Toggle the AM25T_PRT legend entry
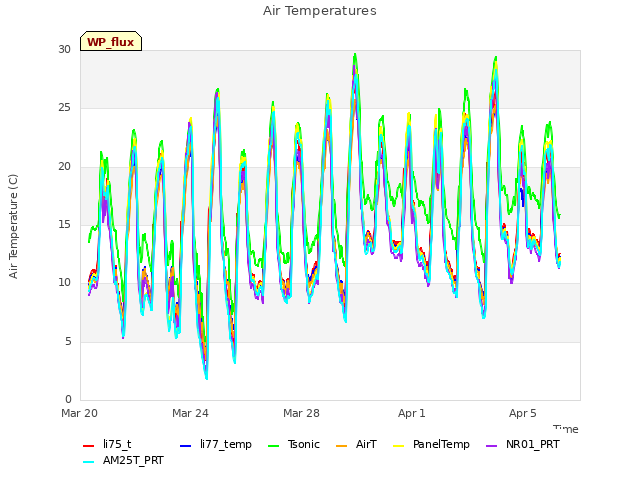Viewport: 640px width, 480px height. tap(123, 461)
